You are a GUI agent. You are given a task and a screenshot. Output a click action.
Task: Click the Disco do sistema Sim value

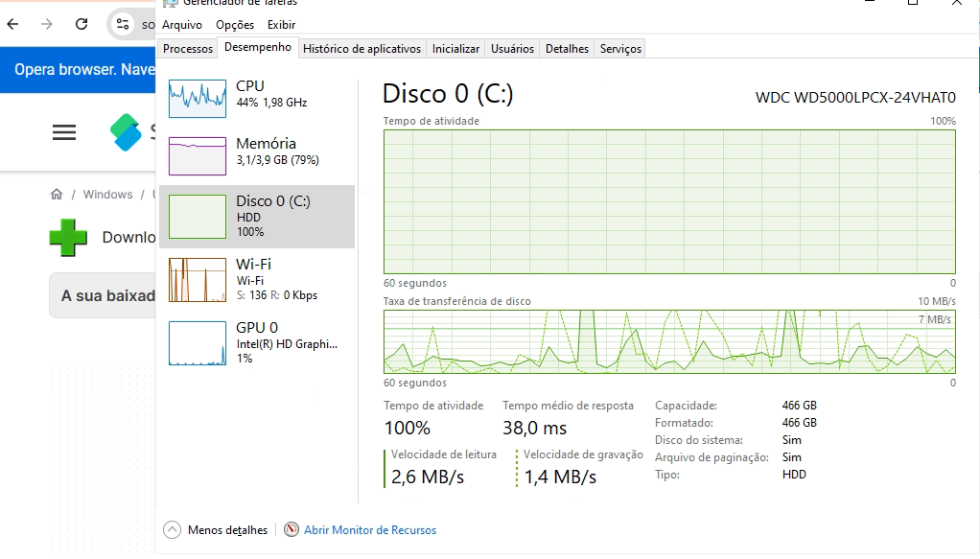(791, 440)
